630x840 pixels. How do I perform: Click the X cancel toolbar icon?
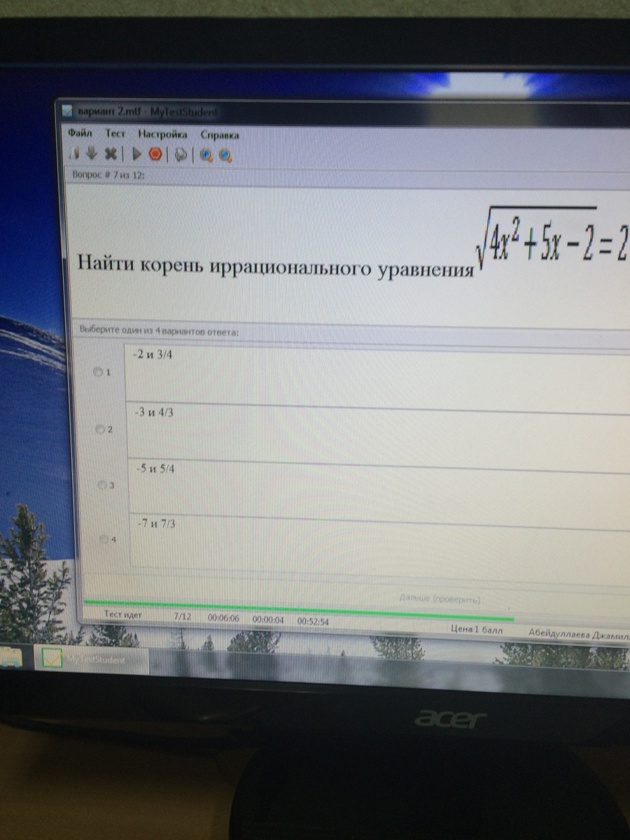click(110, 153)
